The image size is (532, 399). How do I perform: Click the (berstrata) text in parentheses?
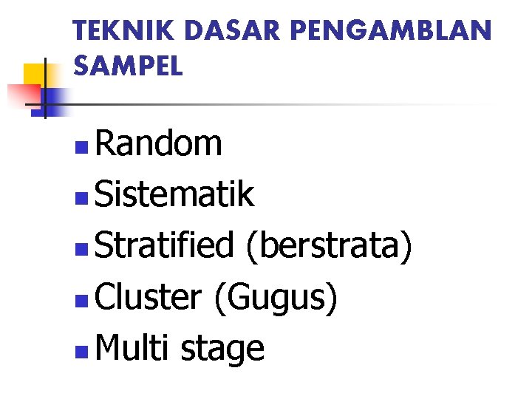coord(329,246)
